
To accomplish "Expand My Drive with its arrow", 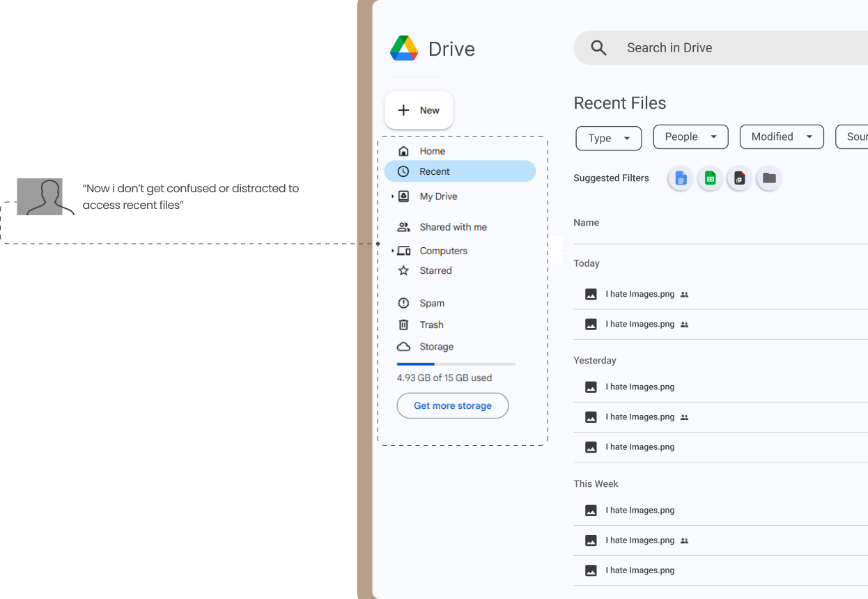I will tap(392, 196).
